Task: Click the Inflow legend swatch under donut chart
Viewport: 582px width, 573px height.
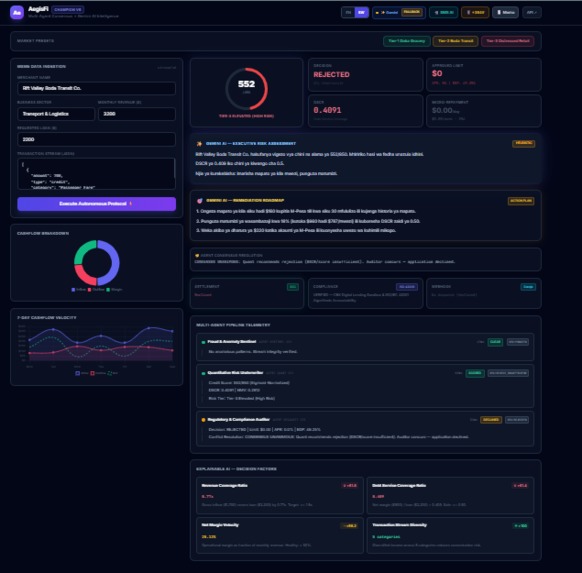Action: click(x=73, y=290)
